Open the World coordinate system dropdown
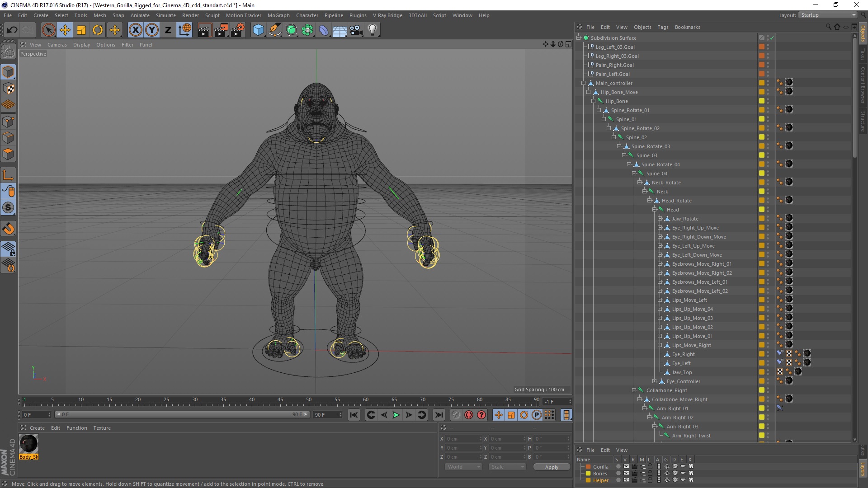Screen dimensions: 868x488 point(463,467)
